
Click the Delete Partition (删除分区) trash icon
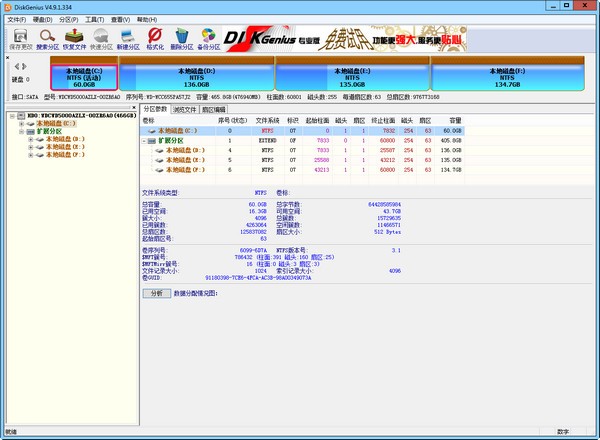coord(182,39)
